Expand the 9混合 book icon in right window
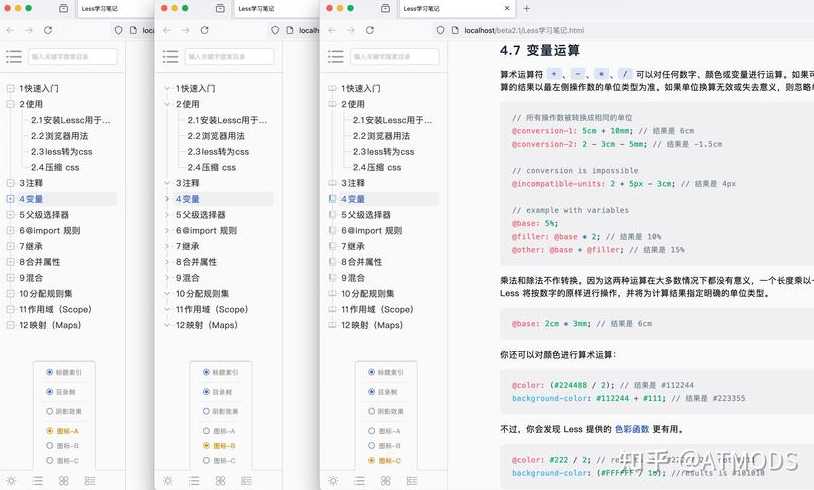 [x=332, y=278]
